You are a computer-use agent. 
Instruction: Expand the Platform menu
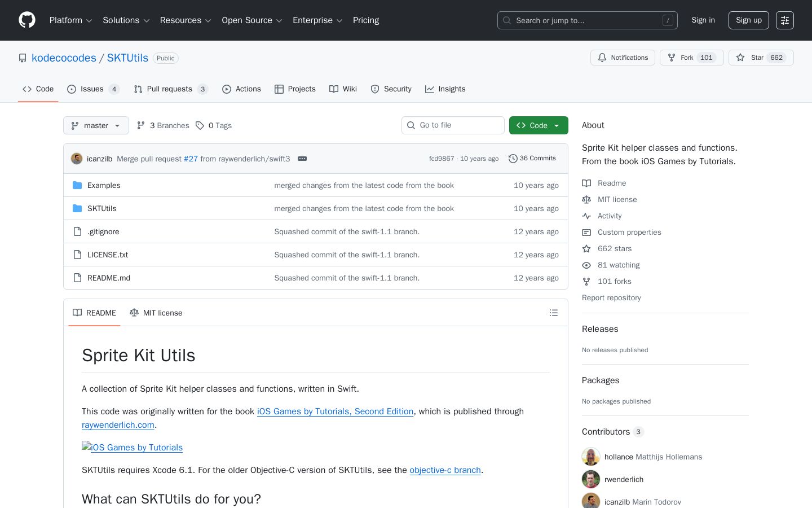pos(70,20)
